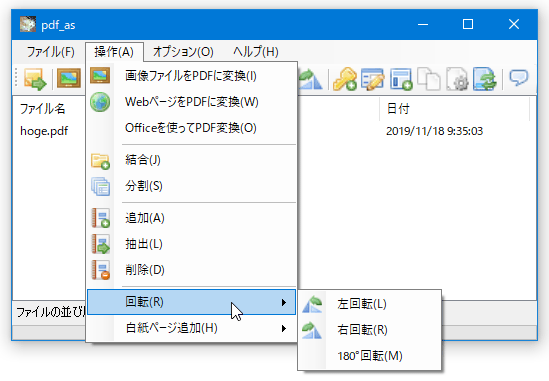Expand the 白紙ページ追加(H) submenu arrow

(x=284, y=328)
